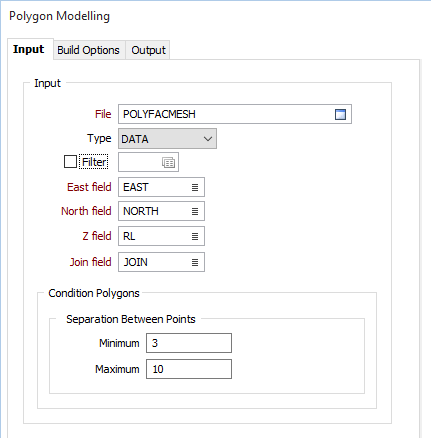The width and height of the screenshot is (431, 438).
Task: Enable the Filter checkbox
Action: (70, 162)
